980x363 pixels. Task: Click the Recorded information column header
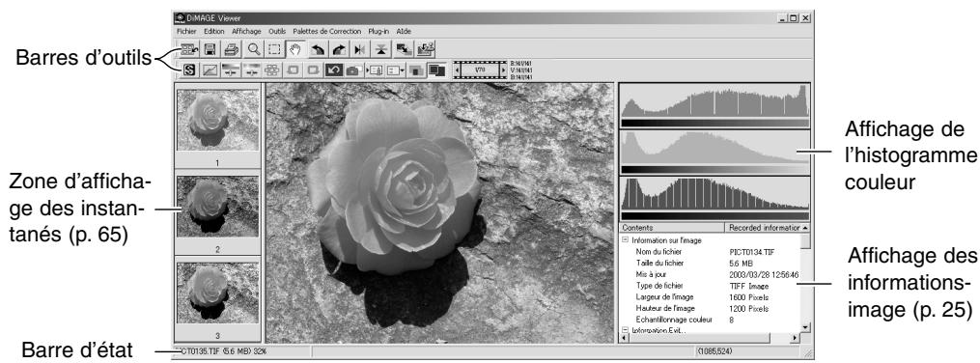pos(763,228)
